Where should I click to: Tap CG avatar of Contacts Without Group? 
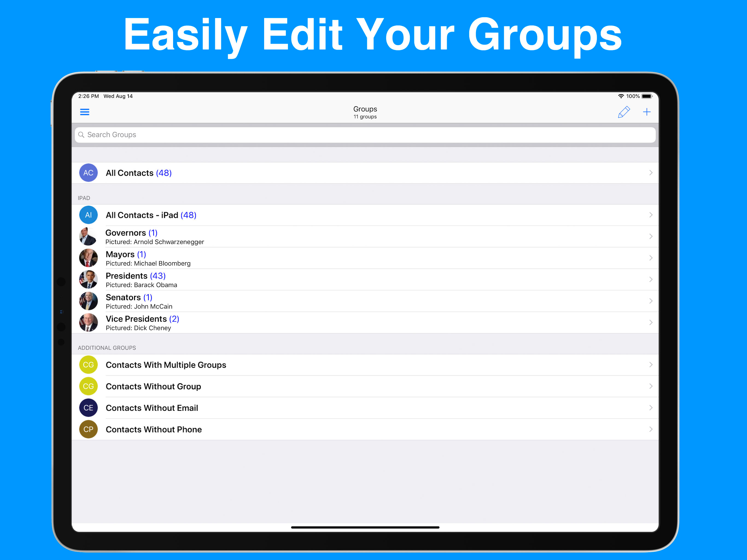(x=89, y=386)
